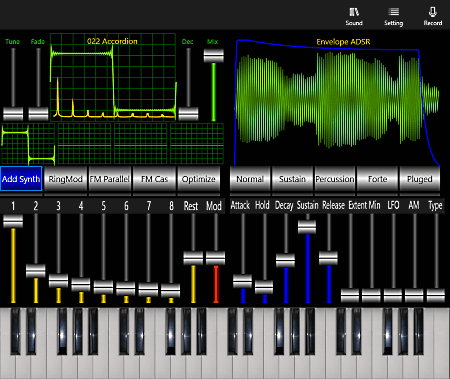The image size is (450, 379).
Task: Apply the Percussion envelope preset
Action: click(335, 179)
